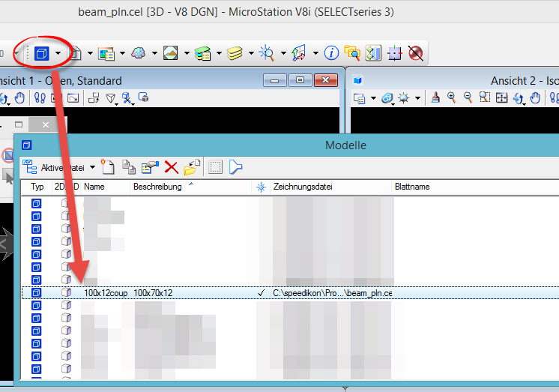
Task: Click the blue funnel icon in Modelle
Action: pos(235,167)
